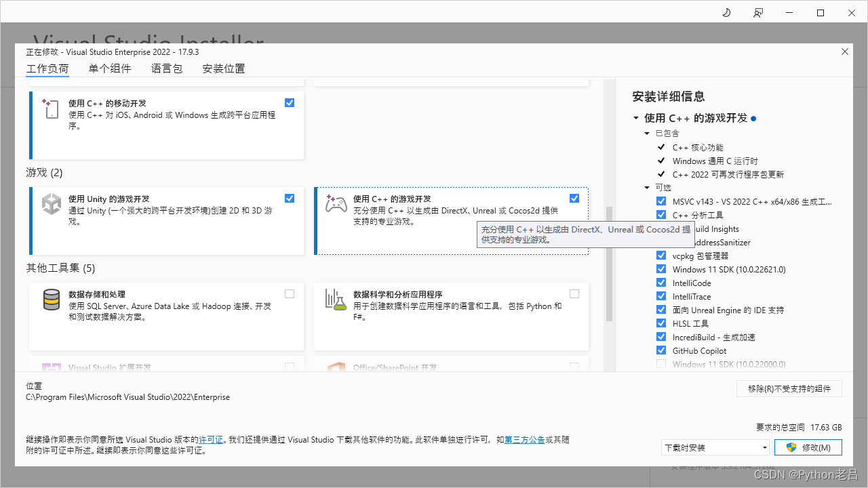Uncheck the IntelliCode component

661,283
